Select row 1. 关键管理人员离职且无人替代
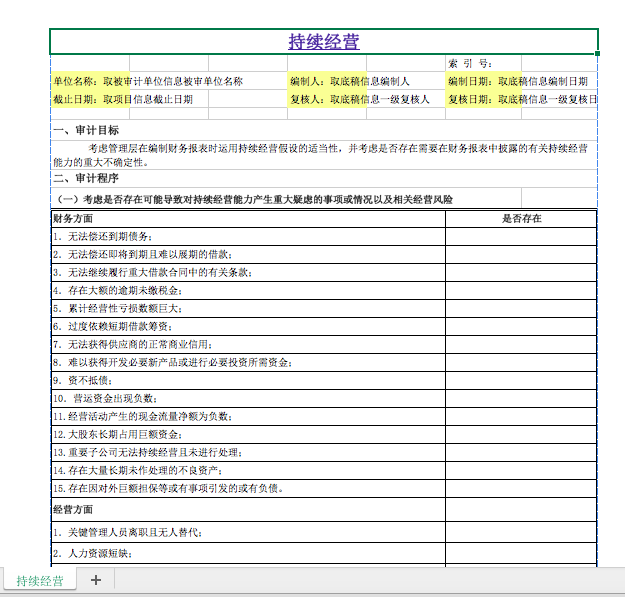Viewport: 625px width, 597px height. (248, 532)
